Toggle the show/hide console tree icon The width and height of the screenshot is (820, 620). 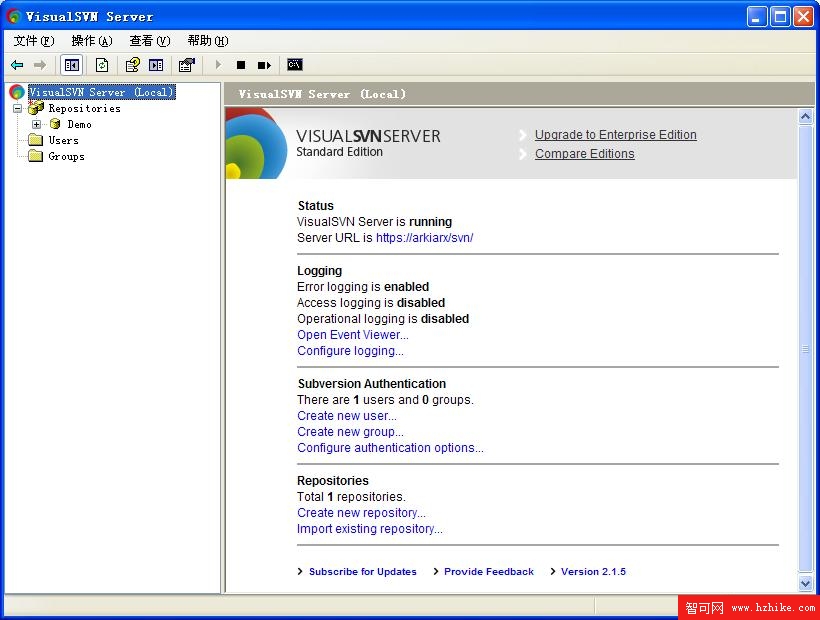click(x=72, y=65)
